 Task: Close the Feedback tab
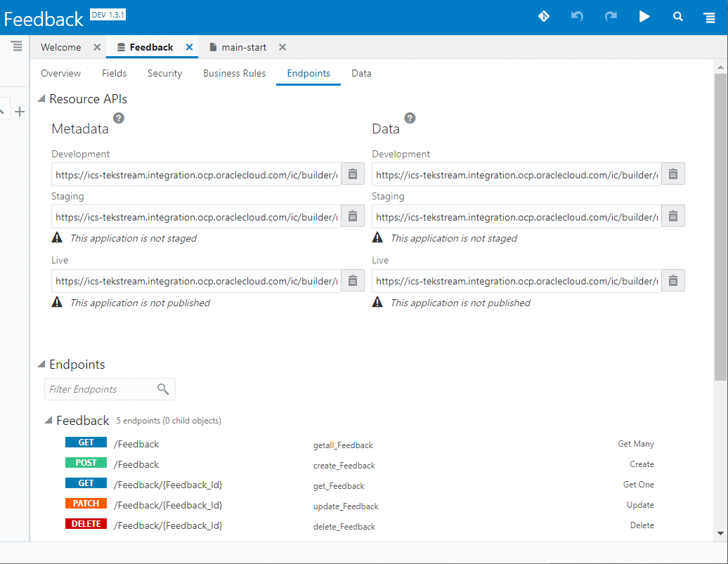click(190, 47)
